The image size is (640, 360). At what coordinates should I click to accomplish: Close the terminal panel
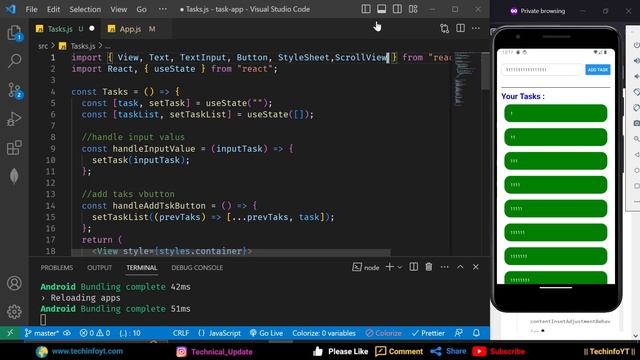coord(476,267)
